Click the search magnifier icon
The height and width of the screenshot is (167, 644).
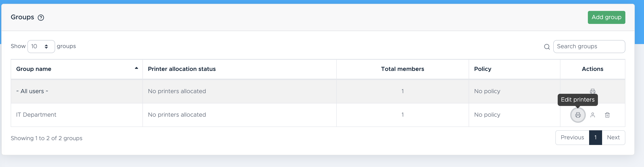[547, 47]
